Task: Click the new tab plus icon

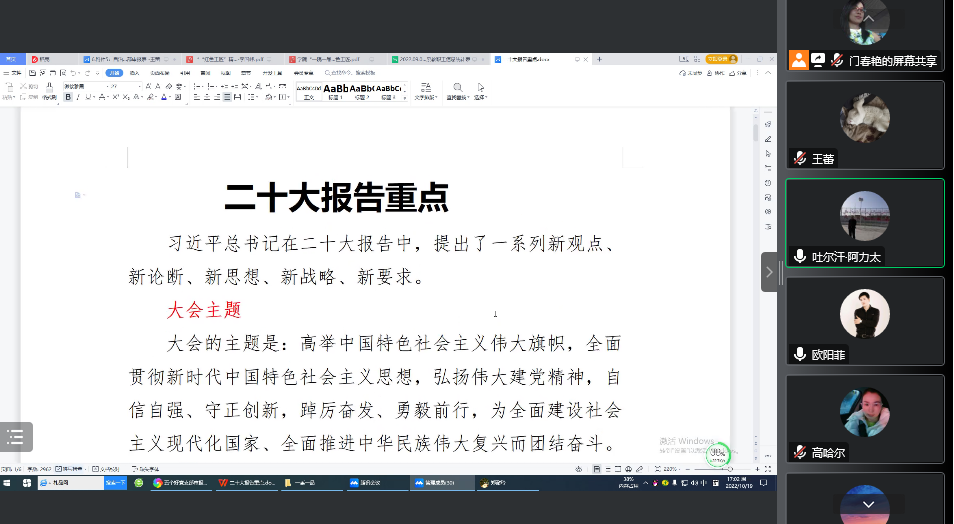Action: [x=599, y=60]
